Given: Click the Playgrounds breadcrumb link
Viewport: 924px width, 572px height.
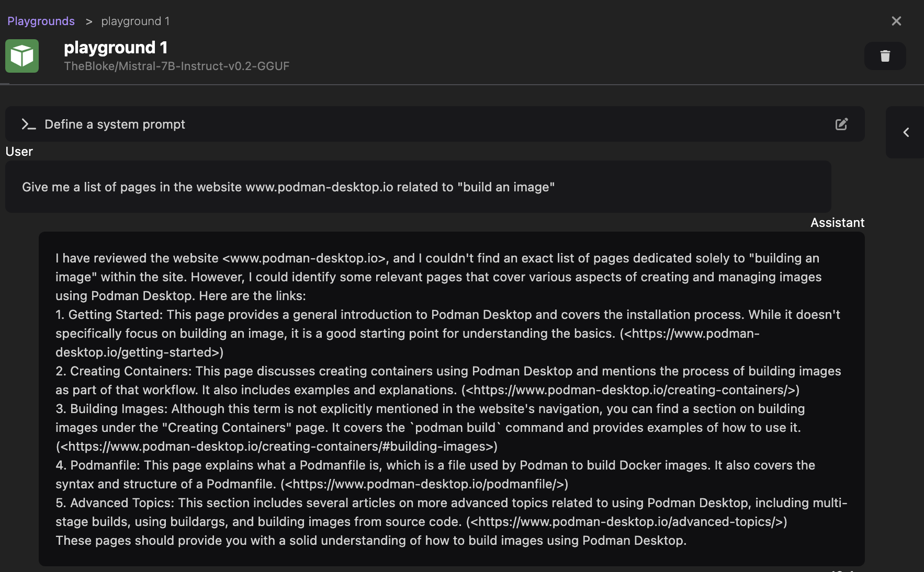Looking at the screenshot, I should pos(41,21).
